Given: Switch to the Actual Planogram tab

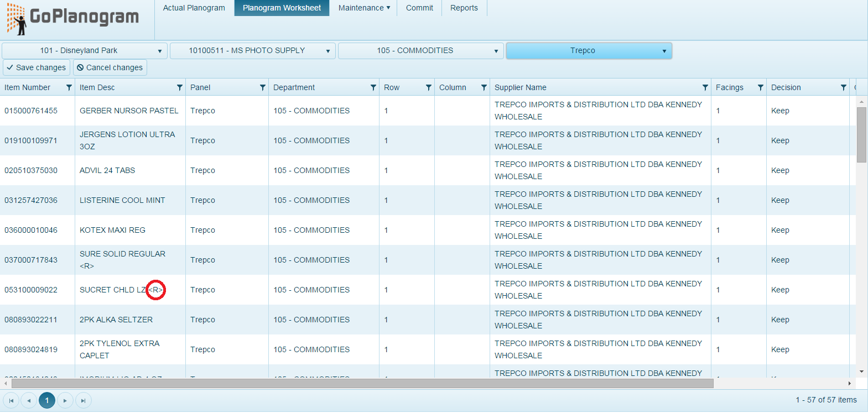Looking at the screenshot, I should [x=194, y=8].
